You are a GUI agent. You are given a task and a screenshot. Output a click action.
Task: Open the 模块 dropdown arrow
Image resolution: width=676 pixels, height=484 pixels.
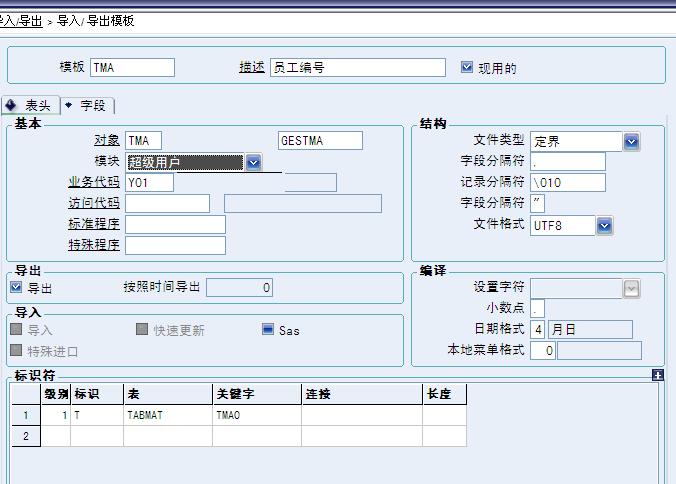[x=253, y=162]
